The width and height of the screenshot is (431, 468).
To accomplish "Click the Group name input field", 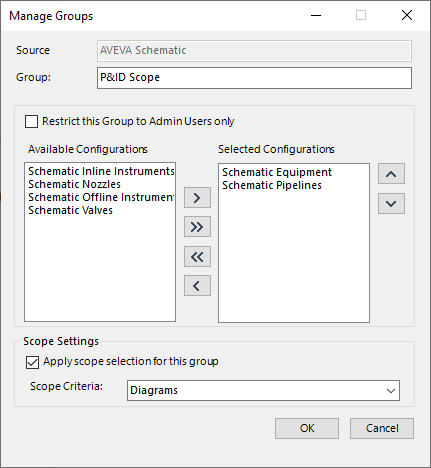I will (254, 78).
